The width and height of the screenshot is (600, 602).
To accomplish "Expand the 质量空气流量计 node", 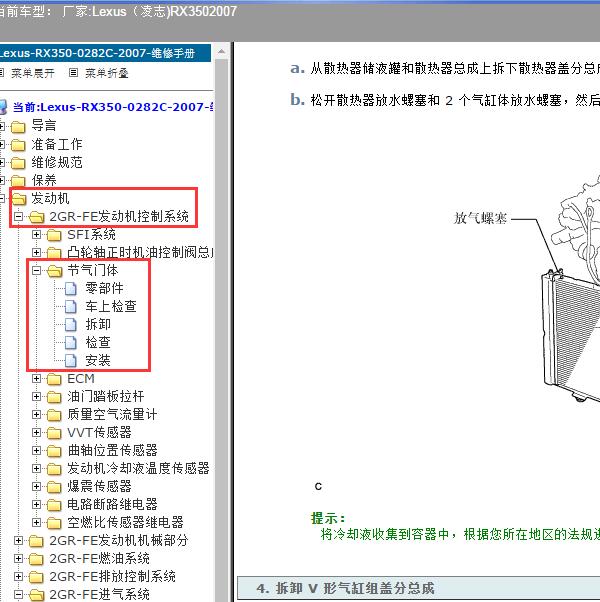I will pos(36,414).
